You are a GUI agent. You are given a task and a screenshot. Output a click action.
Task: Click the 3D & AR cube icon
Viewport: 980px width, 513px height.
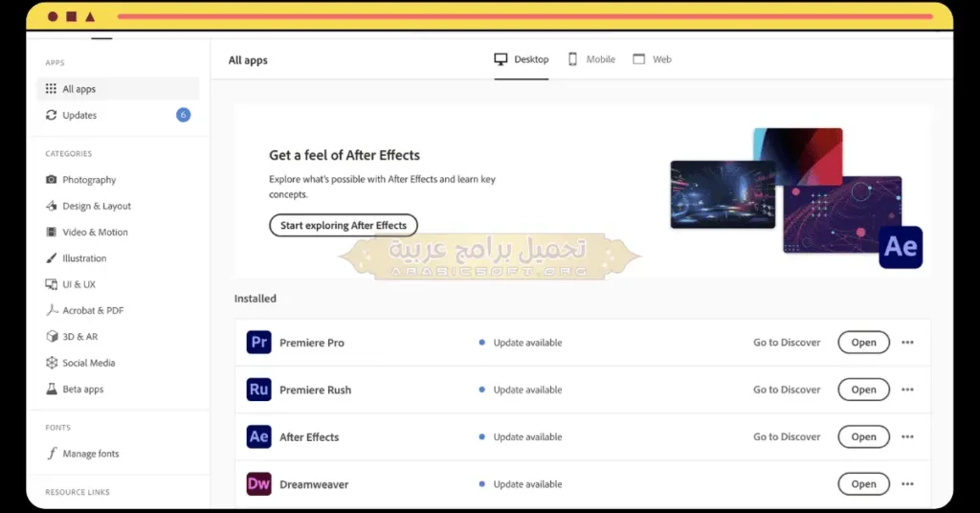pos(52,336)
